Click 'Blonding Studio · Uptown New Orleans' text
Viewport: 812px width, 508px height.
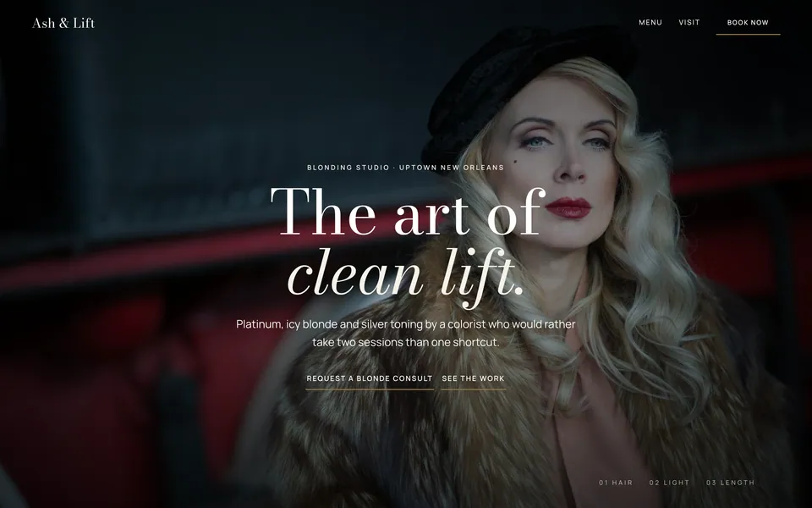click(x=405, y=168)
